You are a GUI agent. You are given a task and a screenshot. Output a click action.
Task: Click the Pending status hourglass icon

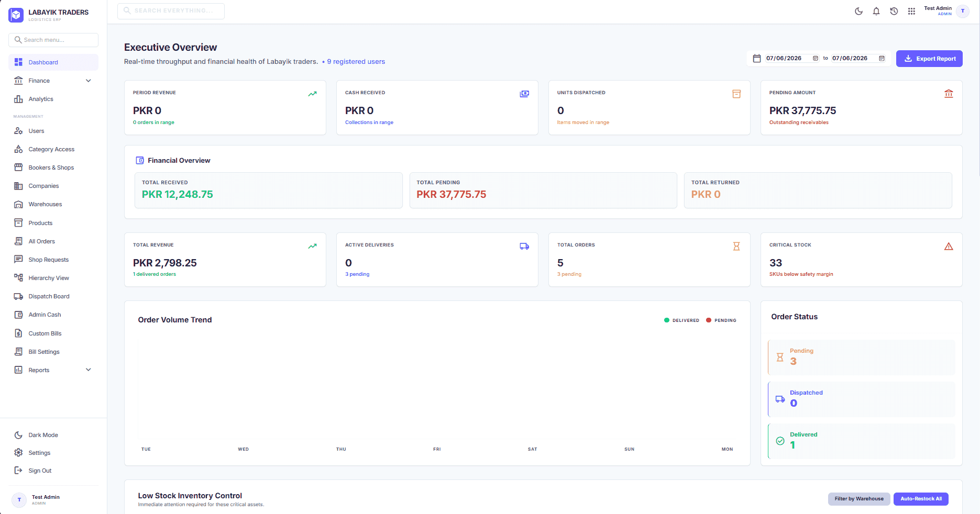[780, 357]
